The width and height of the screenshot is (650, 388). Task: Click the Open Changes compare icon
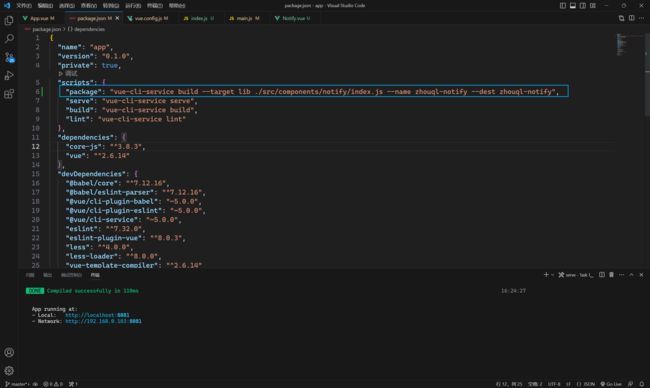click(621, 18)
